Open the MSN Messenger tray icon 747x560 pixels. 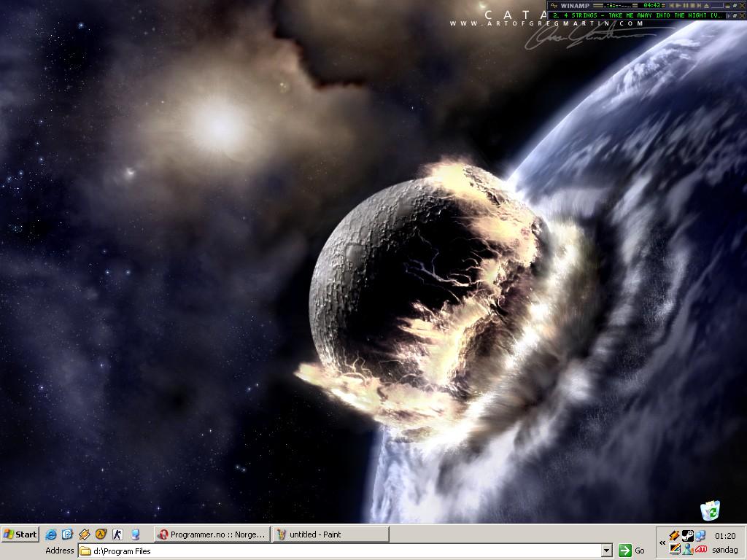pyautogui.click(x=688, y=549)
